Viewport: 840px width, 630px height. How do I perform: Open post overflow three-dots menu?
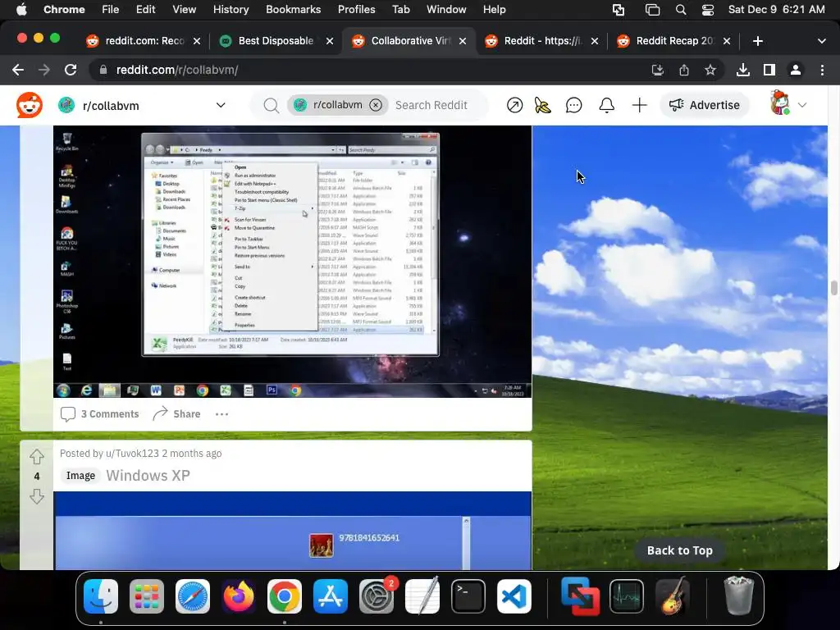point(221,414)
